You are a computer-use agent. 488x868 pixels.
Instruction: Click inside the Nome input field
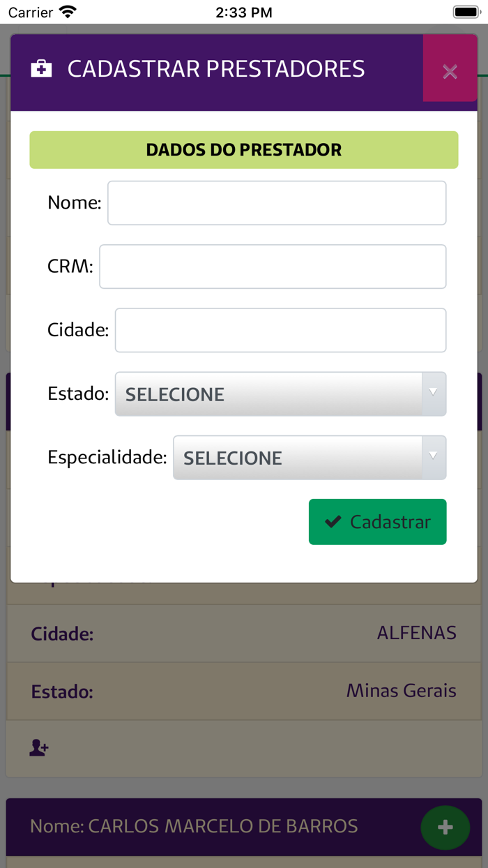pos(276,202)
